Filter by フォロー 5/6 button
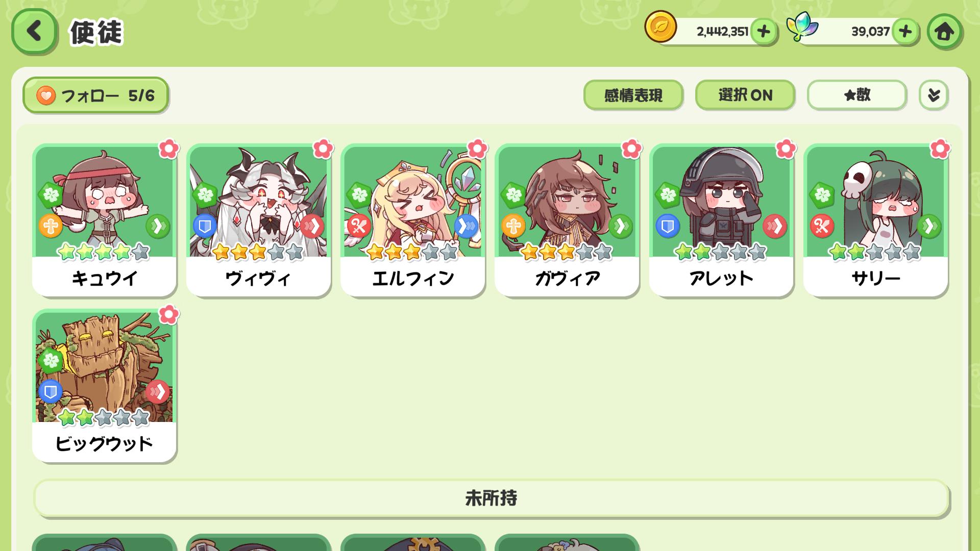Image resolution: width=980 pixels, height=551 pixels. (95, 95)
